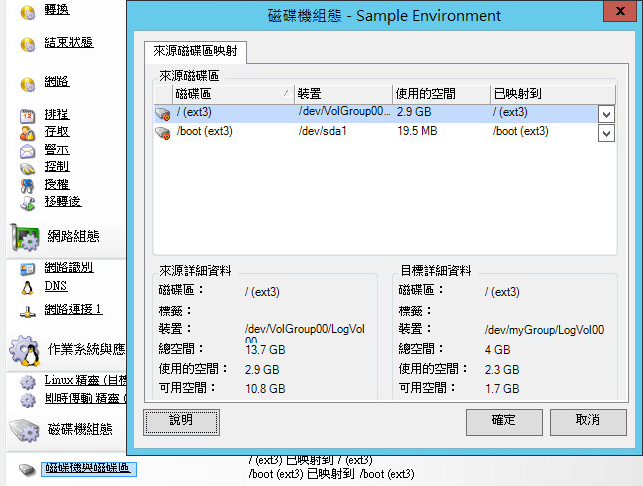Click the 取消 button

(x=587, y=421)
